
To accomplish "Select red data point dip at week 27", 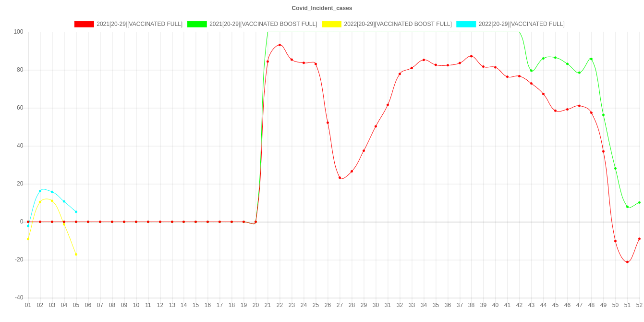I will [x=340, y=177].
